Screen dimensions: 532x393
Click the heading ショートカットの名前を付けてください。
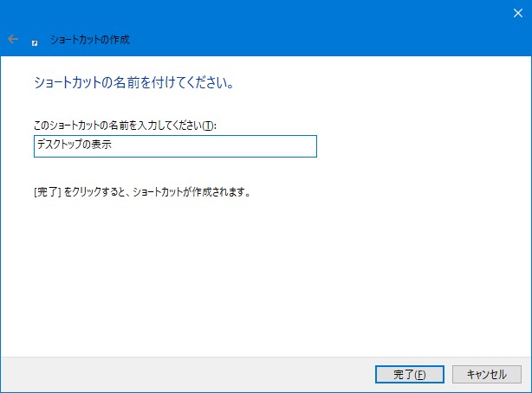point(134,85)
